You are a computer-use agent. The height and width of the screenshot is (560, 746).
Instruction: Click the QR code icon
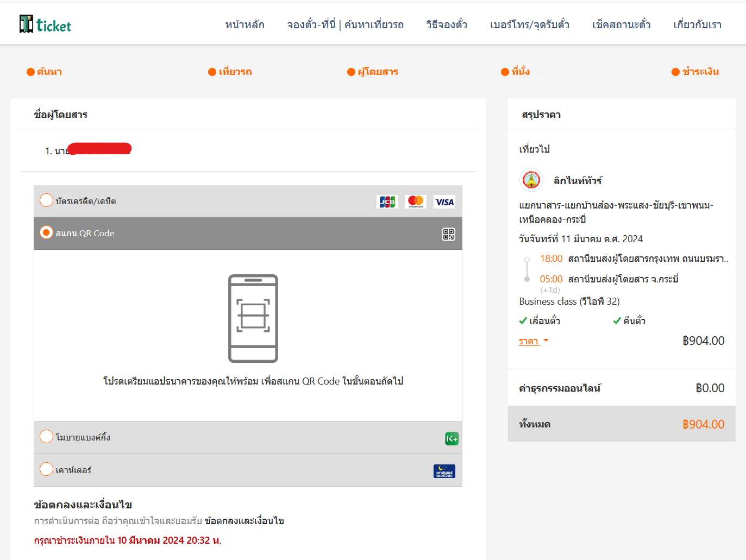pyautogui.click(x=448, y=234)
